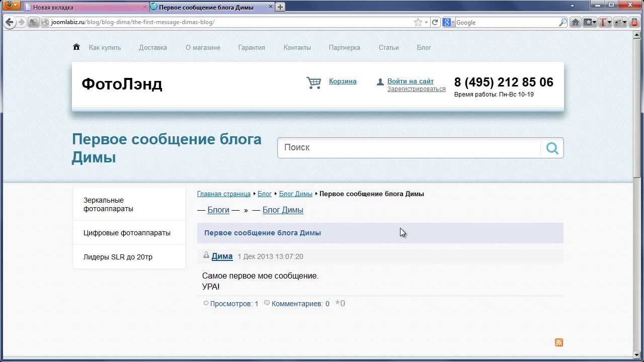Click the phone number 8 (495) 212 85 06
Image resolution: width=644 pixels, height=362 pixels.
click(504, 82)
